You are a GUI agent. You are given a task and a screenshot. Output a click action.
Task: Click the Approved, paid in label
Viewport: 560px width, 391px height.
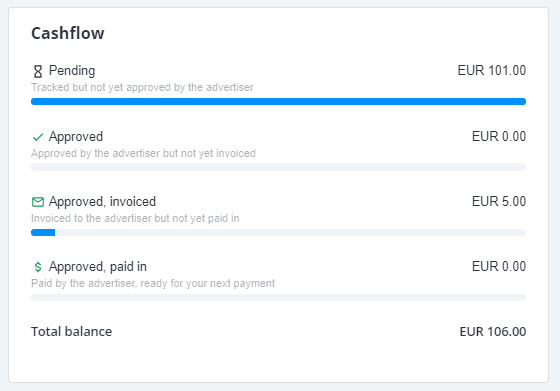pyautogui.click(x=98, y=267)
